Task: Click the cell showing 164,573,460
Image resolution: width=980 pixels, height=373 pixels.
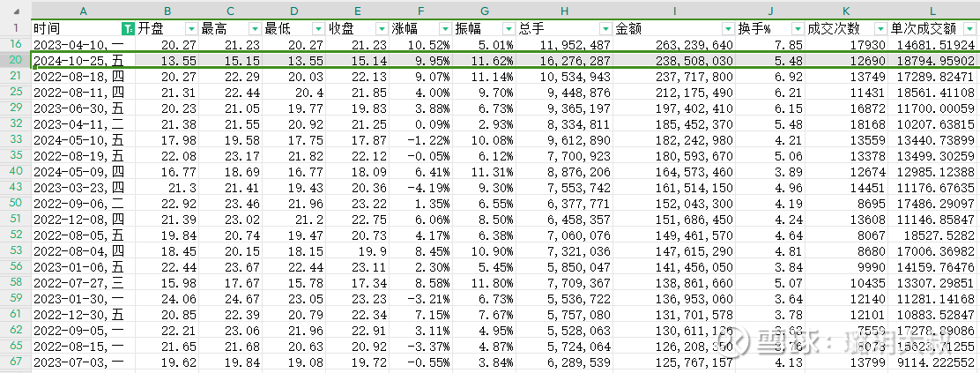Action: pos(674,171)
